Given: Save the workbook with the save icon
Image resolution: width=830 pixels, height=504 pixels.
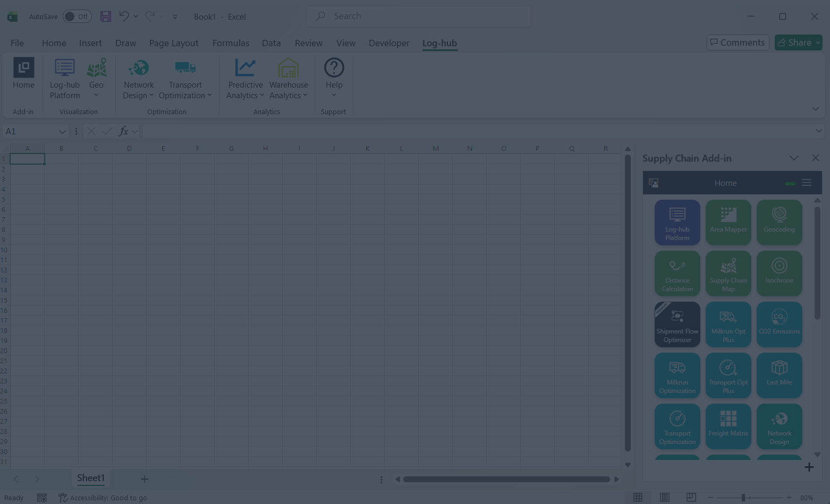Looking at the screenshot, I should click(106, 16).
